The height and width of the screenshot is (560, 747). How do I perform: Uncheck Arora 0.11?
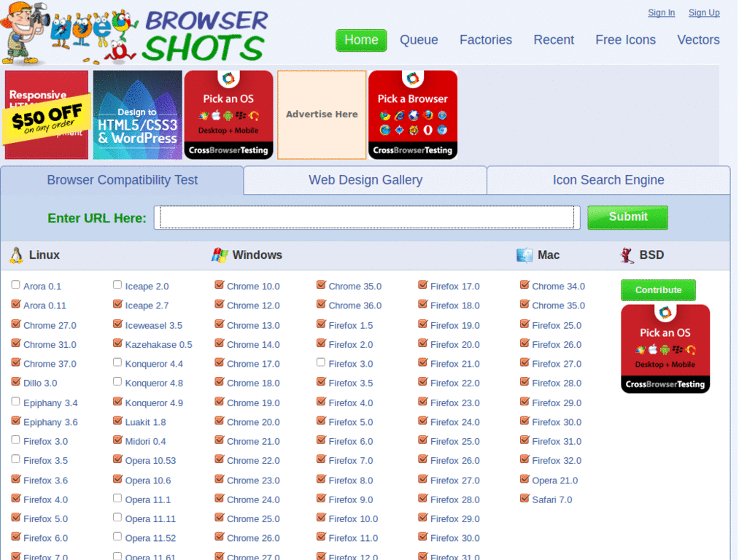coord(16,304)
